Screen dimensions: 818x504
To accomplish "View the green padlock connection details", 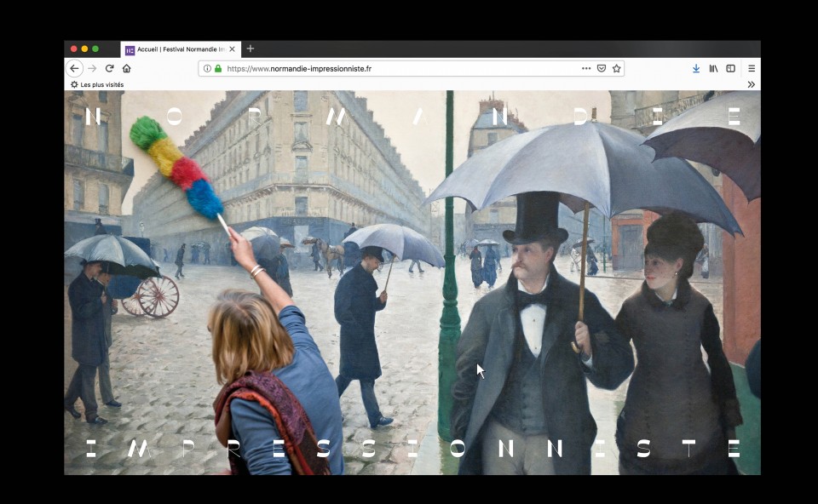I will coord(217,68).
